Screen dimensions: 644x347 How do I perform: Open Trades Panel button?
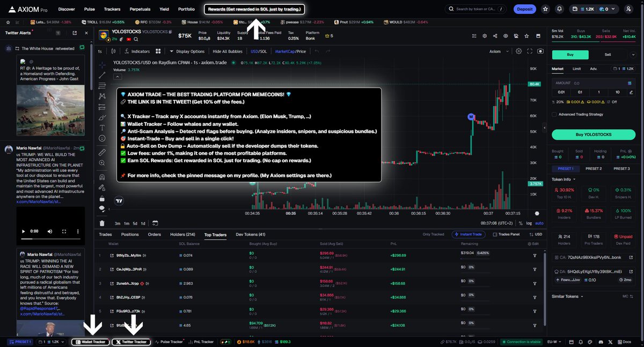click(506, 235)
